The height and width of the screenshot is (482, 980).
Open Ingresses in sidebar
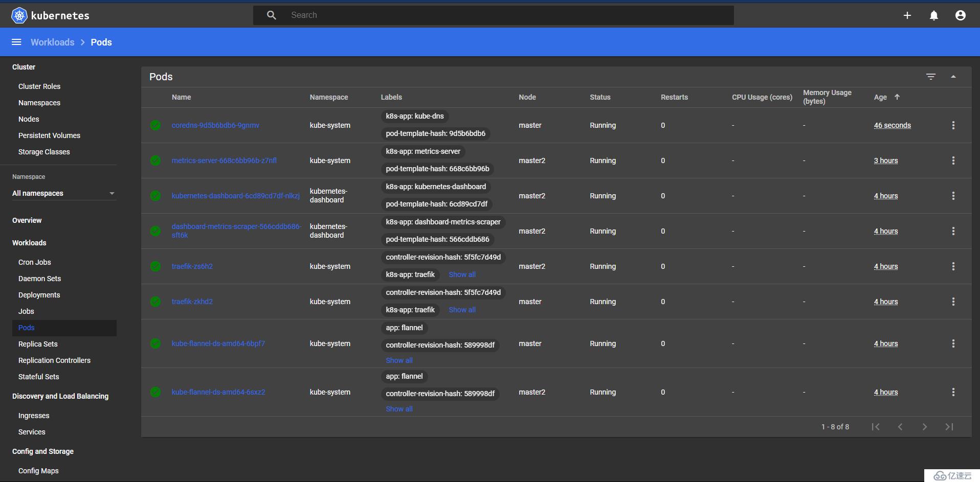click(34, 416)
